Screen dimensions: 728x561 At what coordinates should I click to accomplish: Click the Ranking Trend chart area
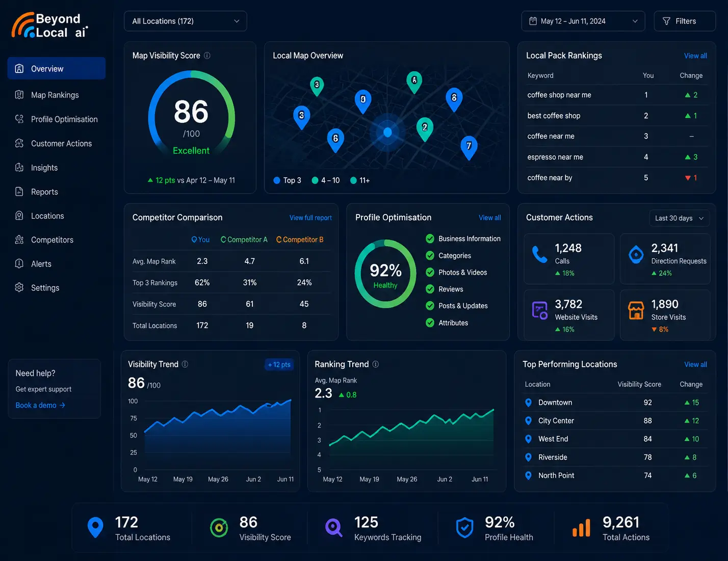point(411,439)
